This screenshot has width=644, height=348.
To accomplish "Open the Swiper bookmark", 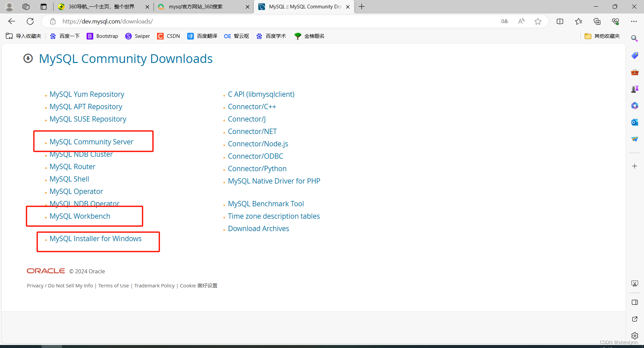I will pyautogui.click(x=138, y=36).
